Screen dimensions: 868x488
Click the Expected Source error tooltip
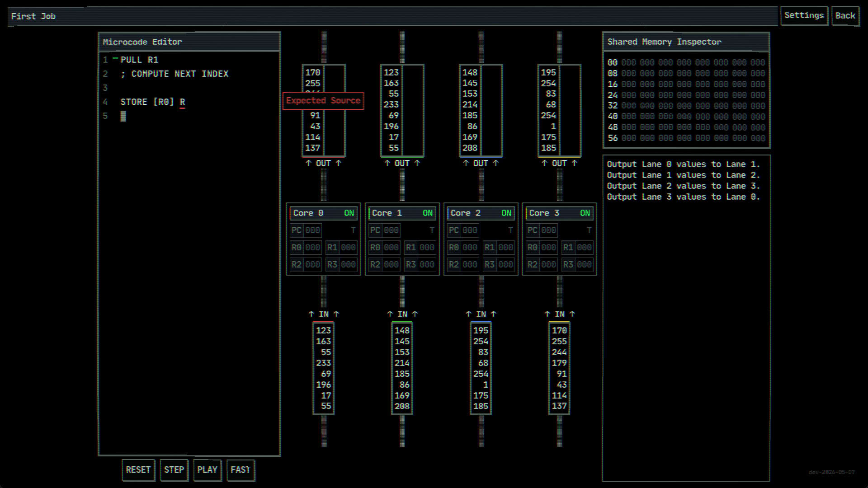tap(323, 101)
